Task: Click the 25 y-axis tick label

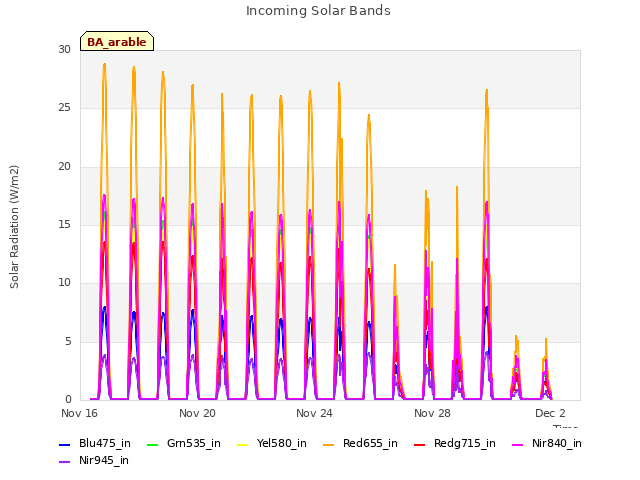Action: (64, 108)
